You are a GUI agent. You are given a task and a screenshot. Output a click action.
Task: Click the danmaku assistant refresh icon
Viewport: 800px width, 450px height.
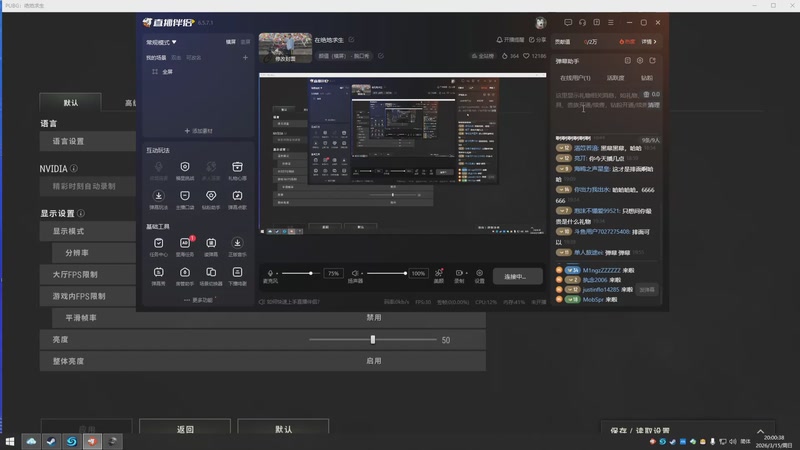pos(653,60)
